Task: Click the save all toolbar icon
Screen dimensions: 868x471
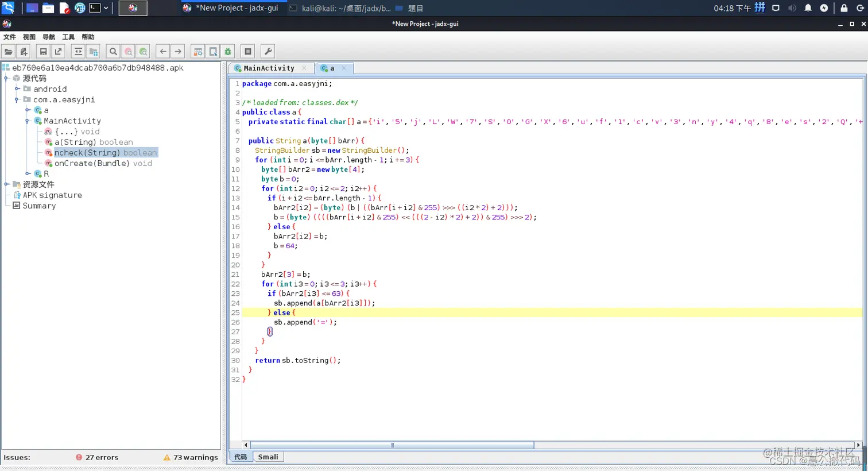Action: point(43,52)
